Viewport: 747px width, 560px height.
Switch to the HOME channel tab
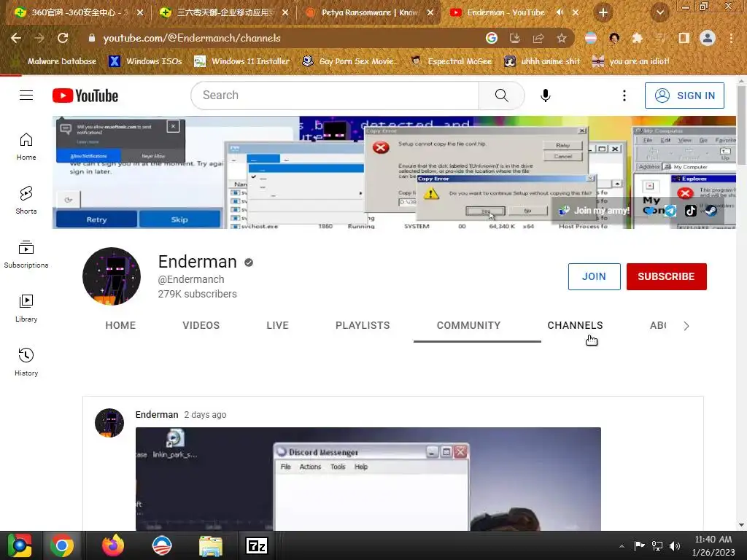[120, 325]
